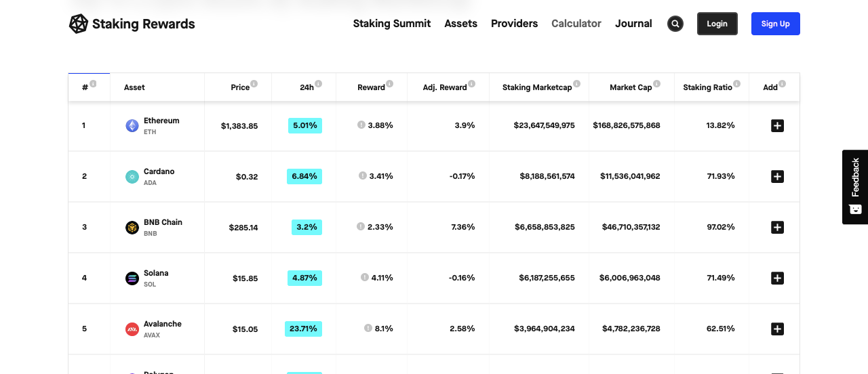Viewport: 868px width, 374px height.
Task: Add Avalanche using its plus icon
Action: [777, 329]
